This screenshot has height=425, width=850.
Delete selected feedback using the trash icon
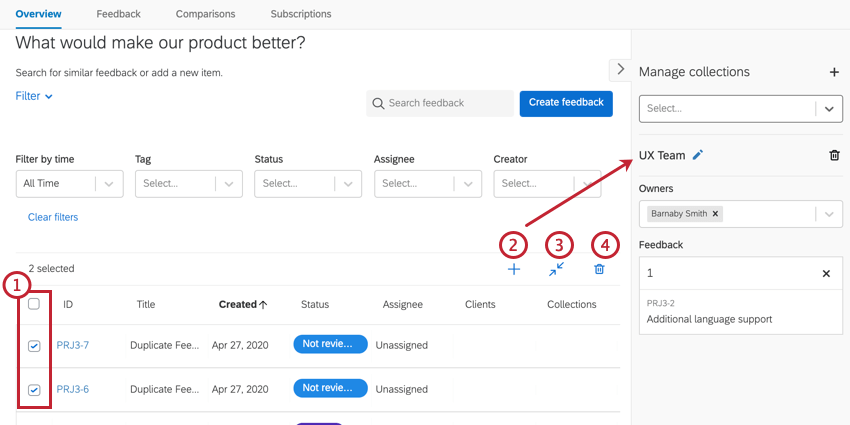coord(599,269)
